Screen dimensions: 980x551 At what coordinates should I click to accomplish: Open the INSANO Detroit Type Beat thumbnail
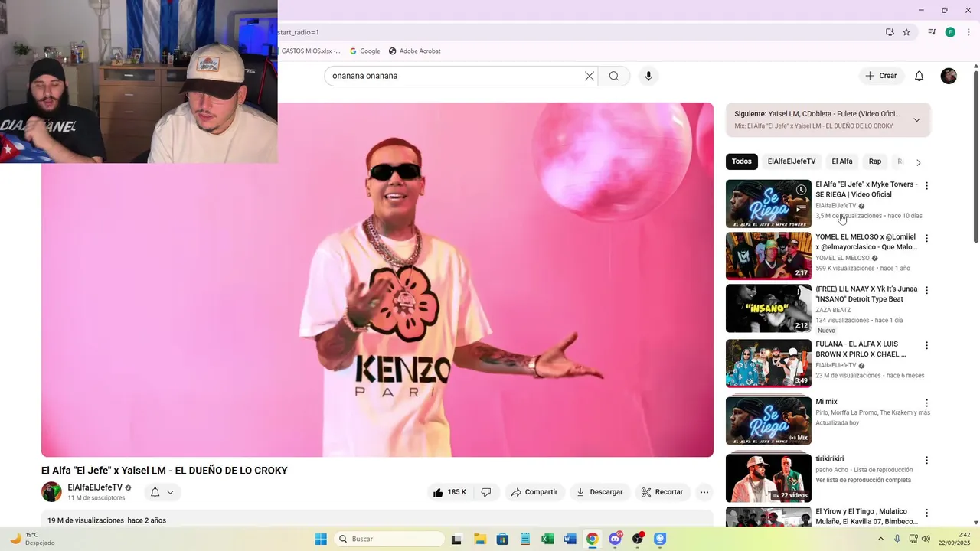(x=769, y=308)
